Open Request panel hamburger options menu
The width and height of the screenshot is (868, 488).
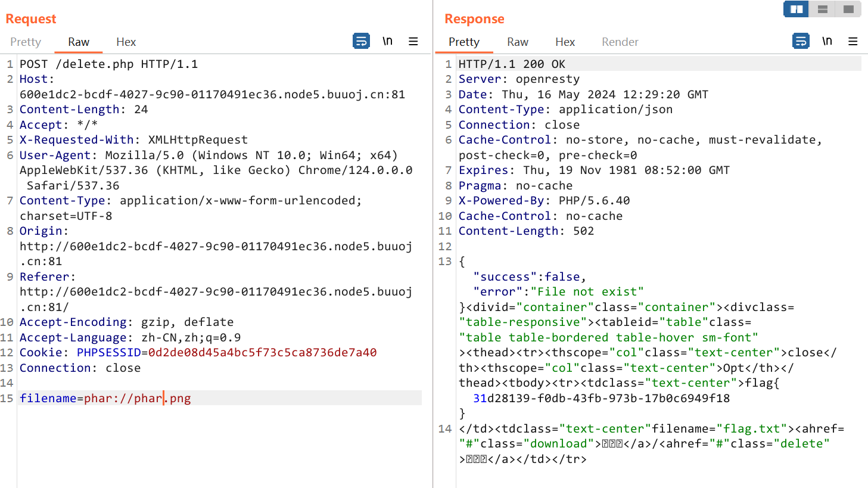(x=413, y=41)
